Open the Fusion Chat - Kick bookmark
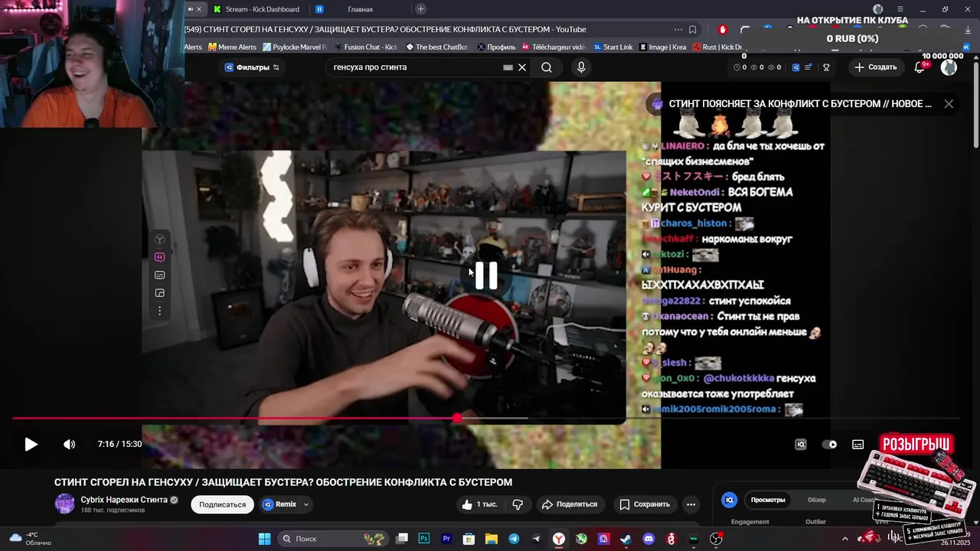 (365, 47)
